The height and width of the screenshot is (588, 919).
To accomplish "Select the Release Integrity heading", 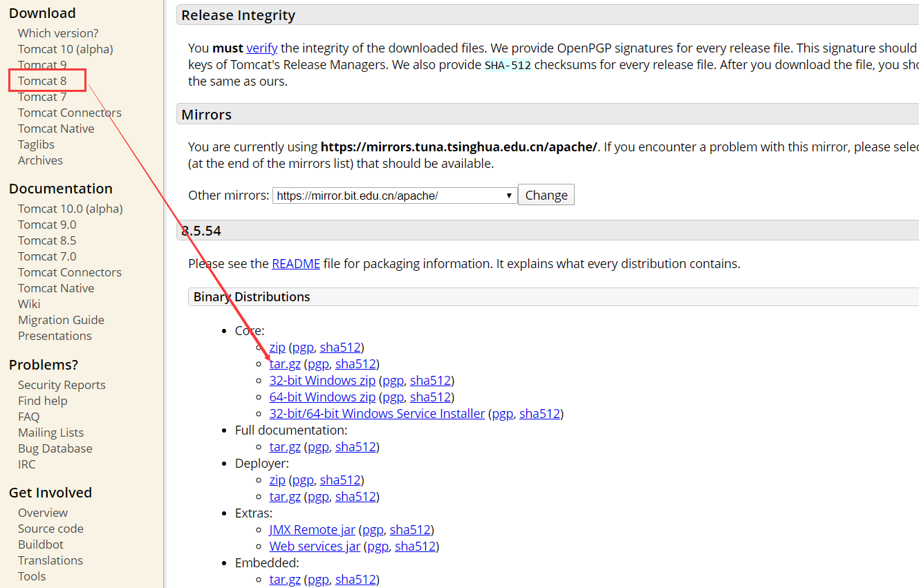I will click(x=238, y=15).
